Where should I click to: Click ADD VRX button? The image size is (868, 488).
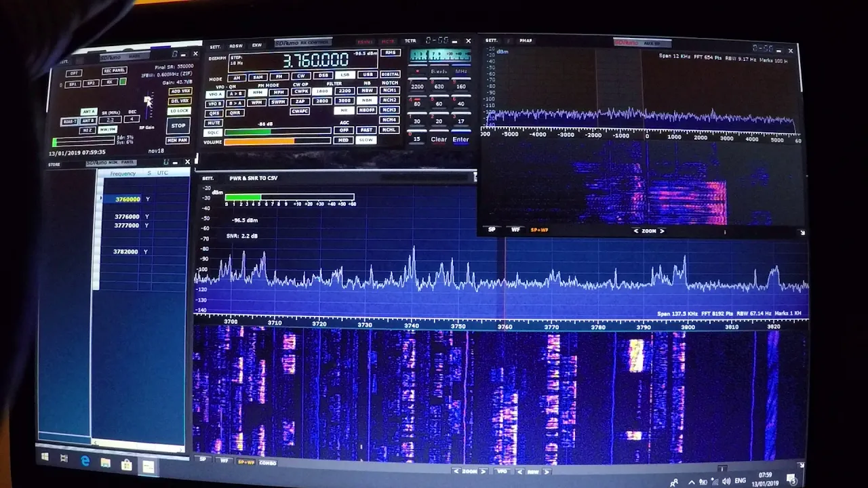[180, 91]
